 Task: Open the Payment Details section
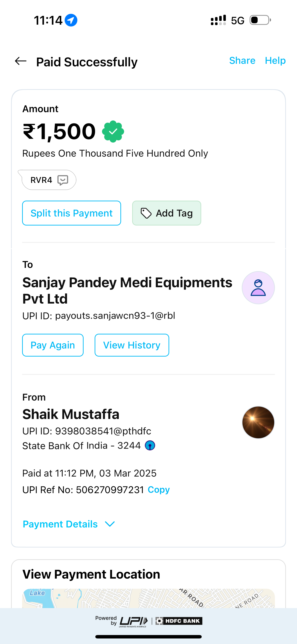[x=60, y=524]
